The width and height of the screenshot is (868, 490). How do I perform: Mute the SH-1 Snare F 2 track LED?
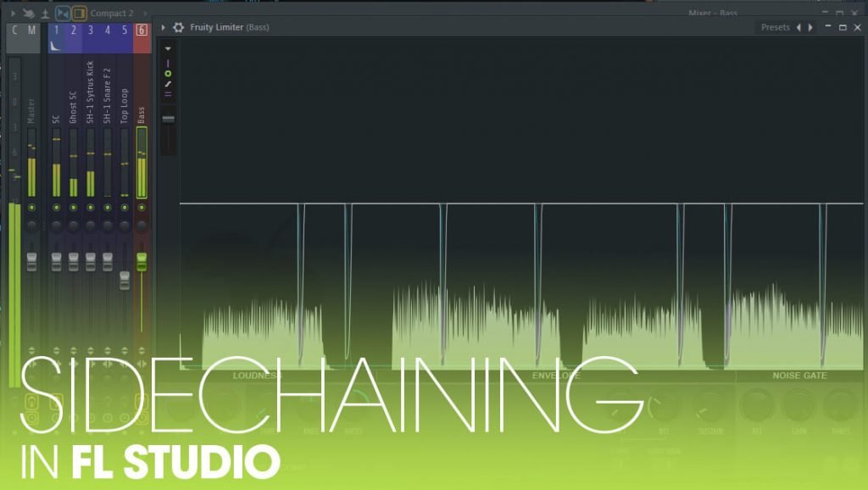point(108,208)
